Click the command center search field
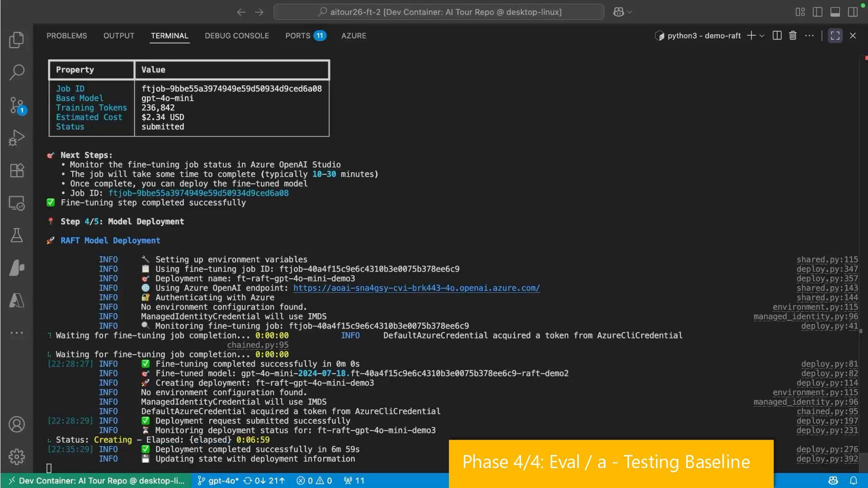 (x=439, y=12)
